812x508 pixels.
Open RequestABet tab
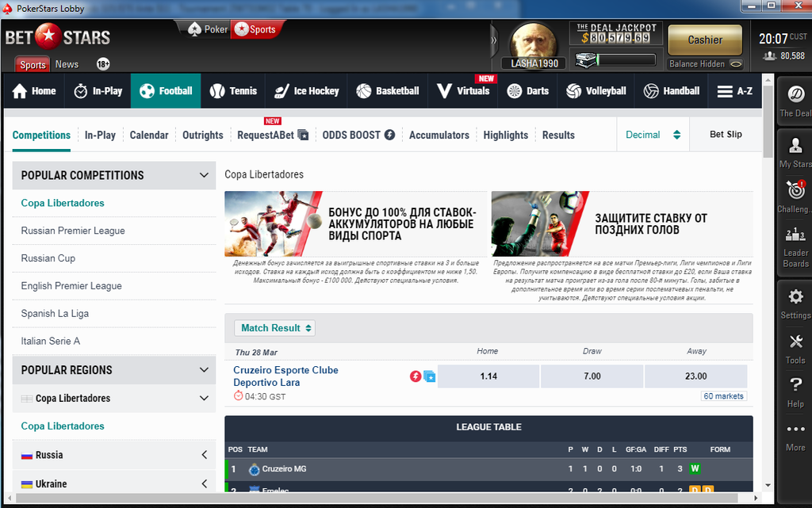click(273, 135)
